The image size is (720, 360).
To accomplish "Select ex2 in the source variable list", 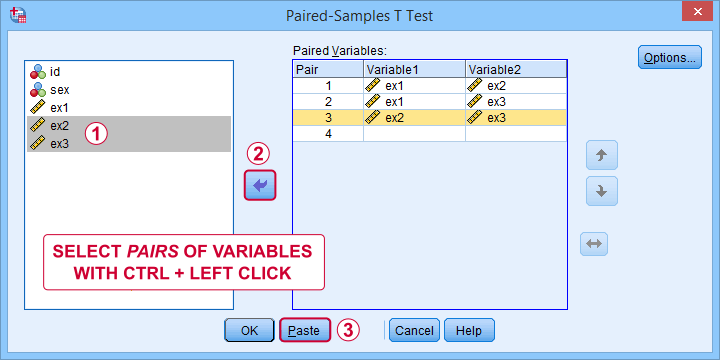I will coord(129,125).
